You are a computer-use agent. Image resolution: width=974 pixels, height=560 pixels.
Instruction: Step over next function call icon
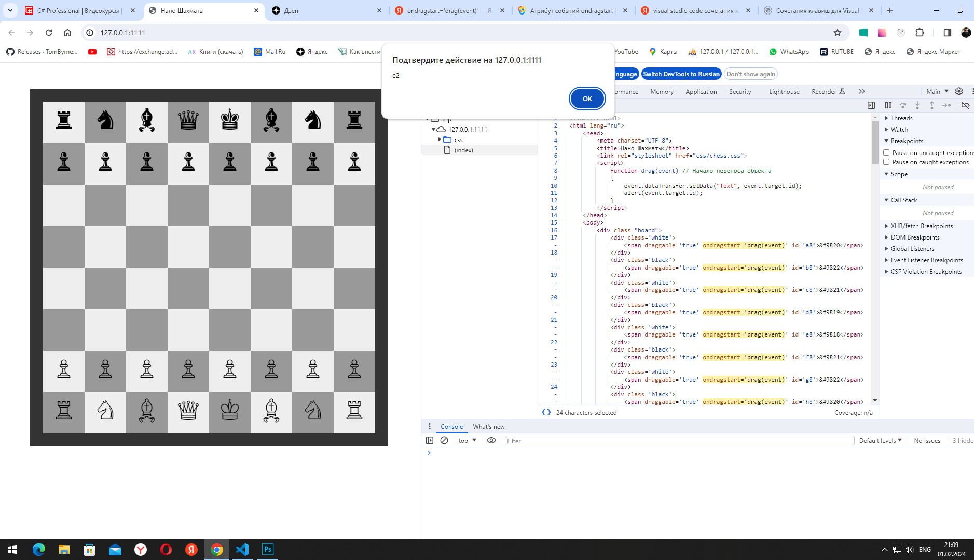[x=903, y=105]
